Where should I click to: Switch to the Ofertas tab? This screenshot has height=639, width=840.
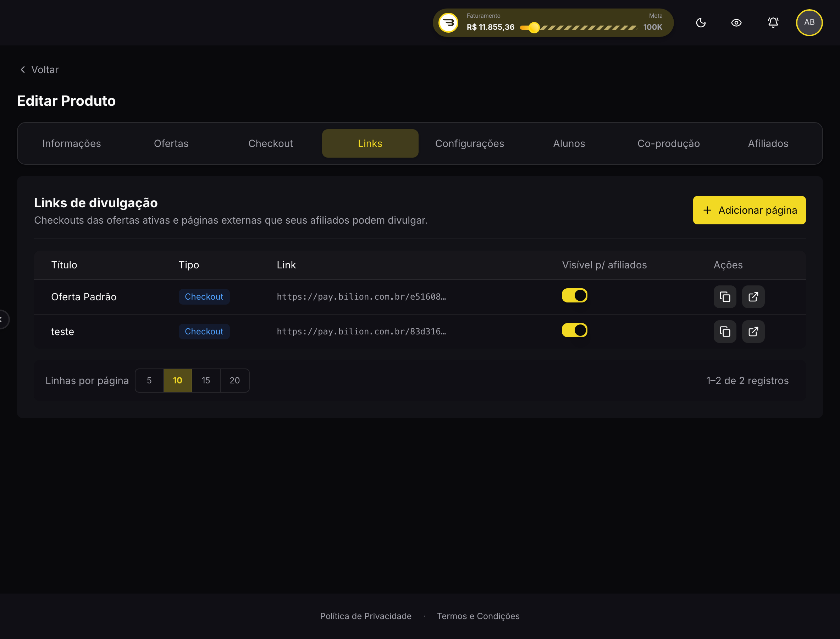coord(171,143)
